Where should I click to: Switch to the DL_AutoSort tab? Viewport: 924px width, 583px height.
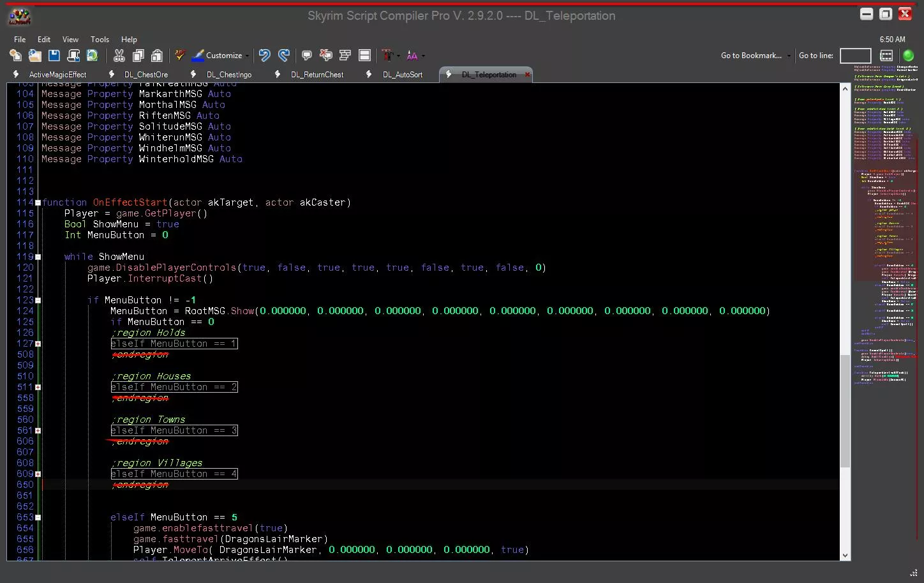point(403,75)
